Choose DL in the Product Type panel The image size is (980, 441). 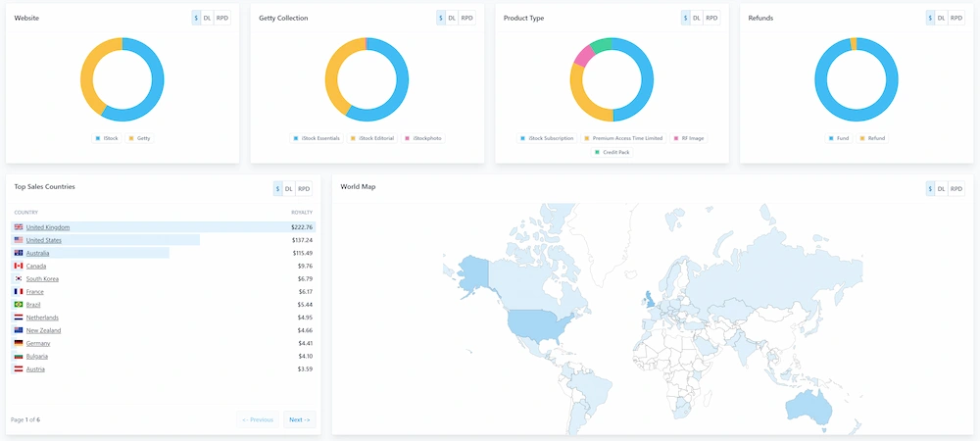(x=697, y=18)
